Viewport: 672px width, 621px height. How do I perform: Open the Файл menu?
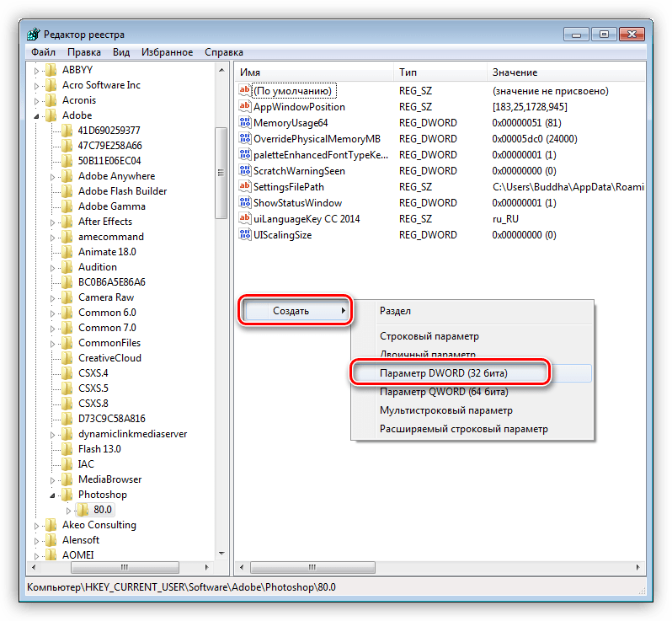43,52
